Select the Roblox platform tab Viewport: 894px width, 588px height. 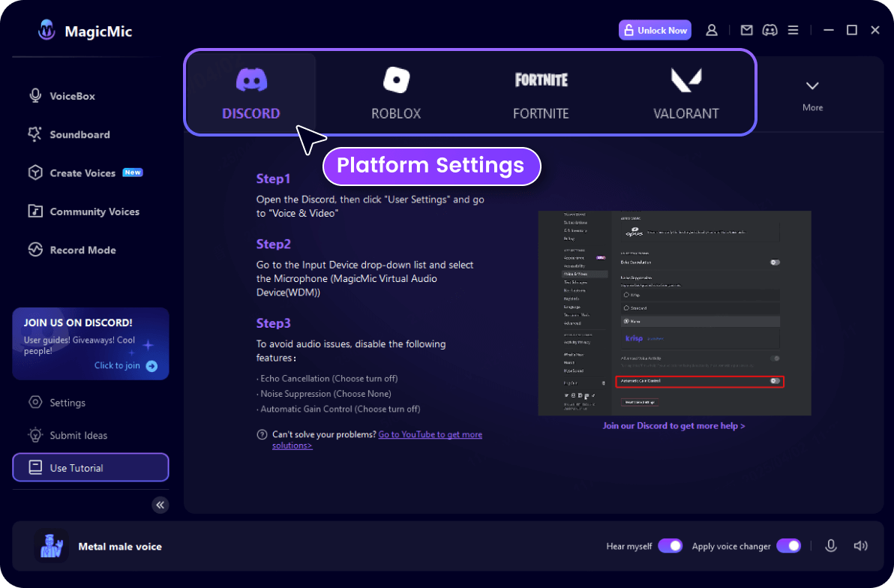[396, 93]
